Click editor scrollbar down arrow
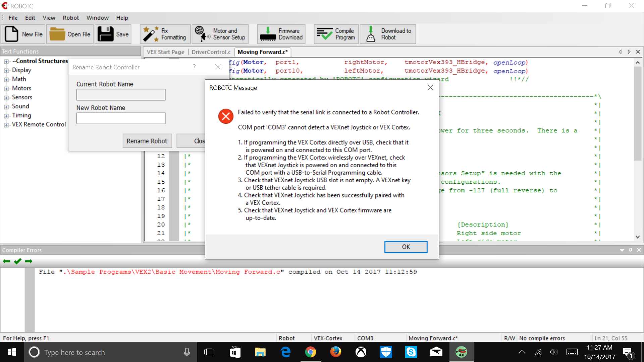The image size is (644, 362). [637, 237]
